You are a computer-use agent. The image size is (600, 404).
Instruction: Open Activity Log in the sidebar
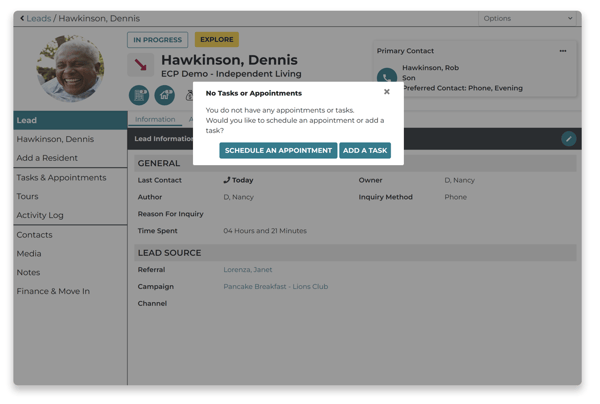(x=40, y=215)
